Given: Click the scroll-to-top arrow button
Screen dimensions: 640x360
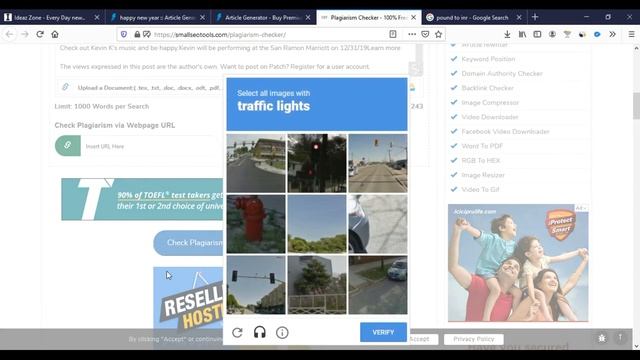Looking at the screenshot, I should tap(620, 338).
